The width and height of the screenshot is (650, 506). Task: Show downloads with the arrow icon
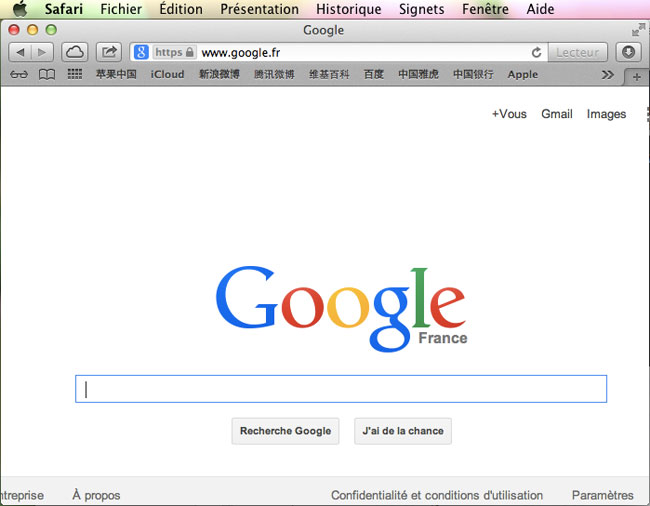pos(628,53)
